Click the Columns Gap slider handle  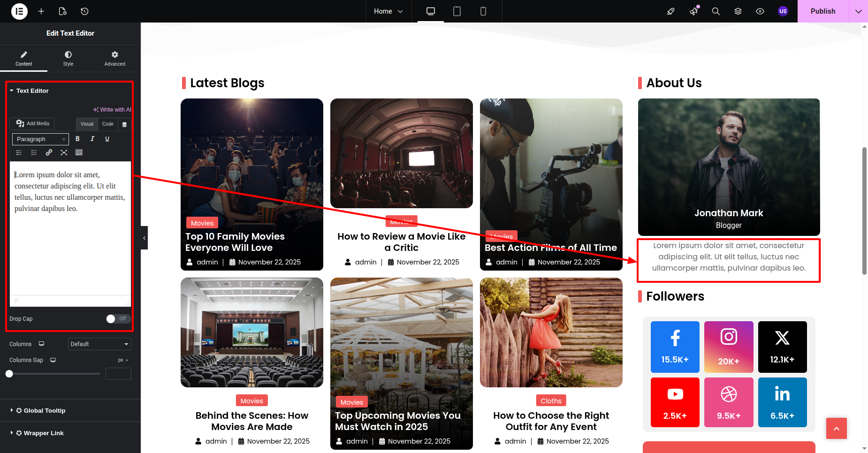click(x=9, y=374)
